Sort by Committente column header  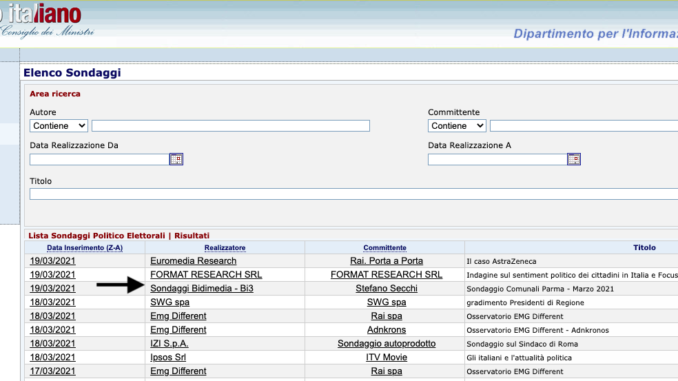385,248
